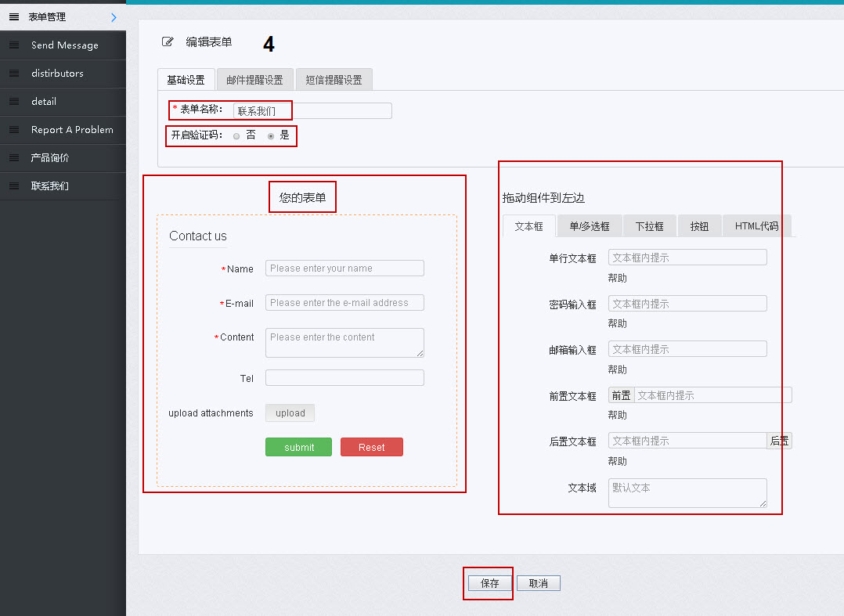Click the hamburger icon beside Report A Problem
The height and width of the screenshot is (616, 844).
click(x=13, y=129)
